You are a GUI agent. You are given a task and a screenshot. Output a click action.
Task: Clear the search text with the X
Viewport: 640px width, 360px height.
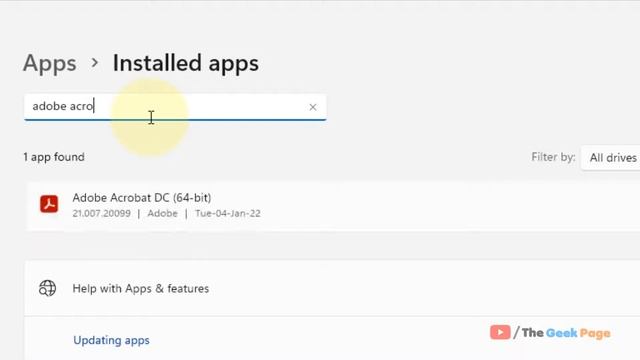[313, 107]
